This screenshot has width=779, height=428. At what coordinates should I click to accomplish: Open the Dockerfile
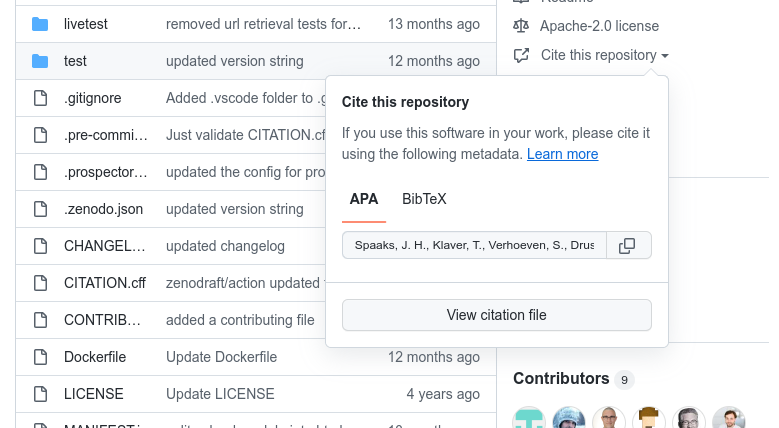coord(95,357)
